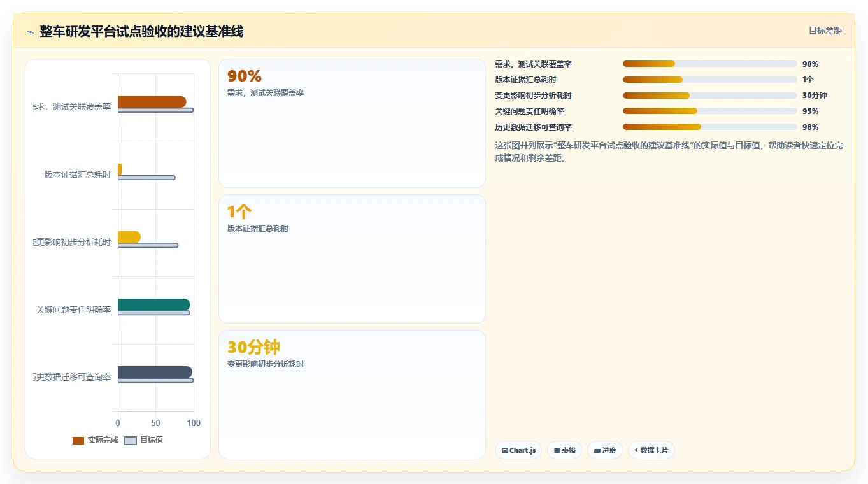
Task: Click the 历史数据迁移可查询率 label in progress list
Action: pyautogui.click(x=533, y=127)
